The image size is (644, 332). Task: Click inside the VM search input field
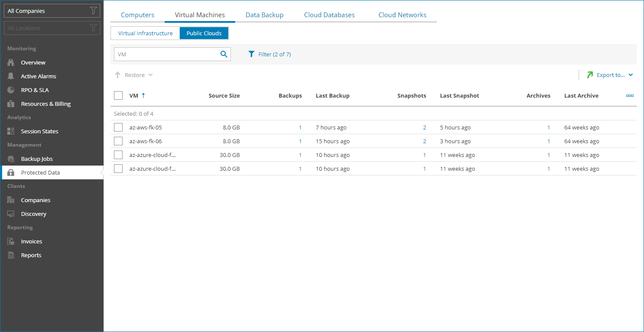[168, 54]
